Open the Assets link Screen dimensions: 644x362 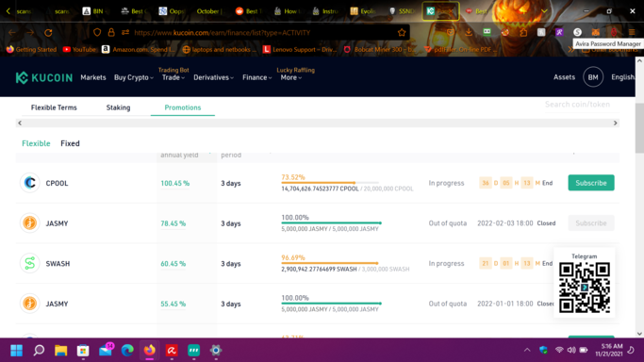click(564, 77)
